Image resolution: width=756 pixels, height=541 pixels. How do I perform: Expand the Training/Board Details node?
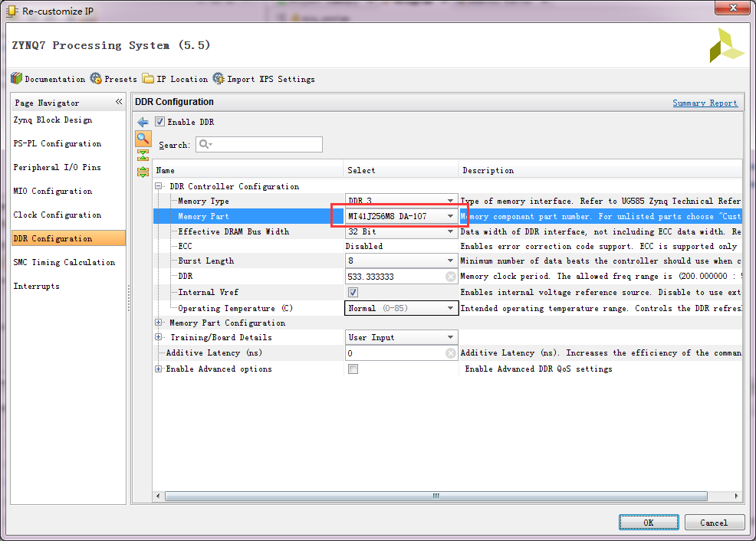pos(158,337)
